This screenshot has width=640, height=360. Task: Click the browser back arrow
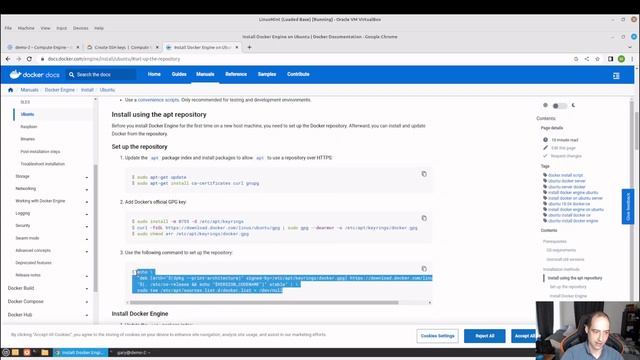(x=8, y=59)
